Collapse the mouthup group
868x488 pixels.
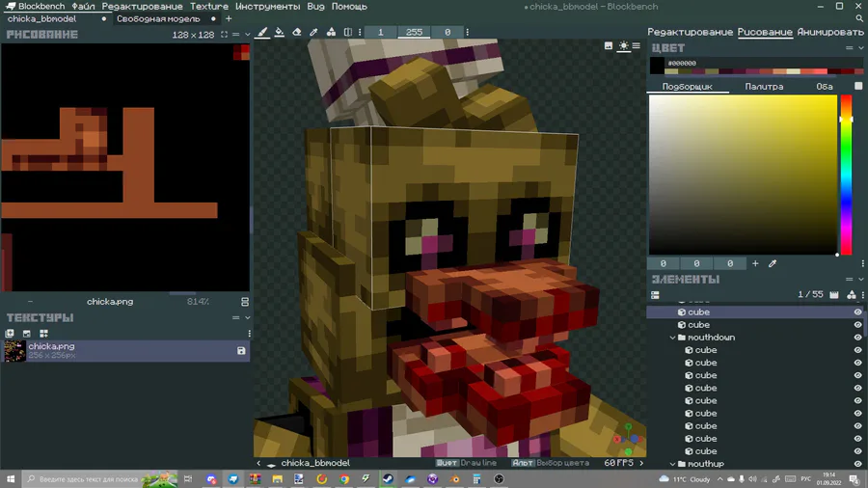672,464
